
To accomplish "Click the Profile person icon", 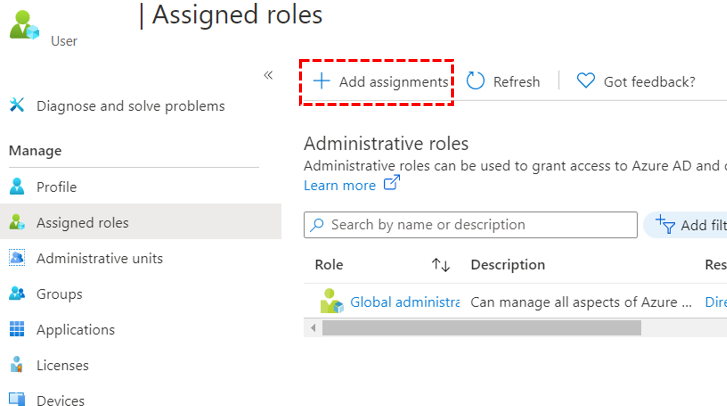I will click(17, 186).
